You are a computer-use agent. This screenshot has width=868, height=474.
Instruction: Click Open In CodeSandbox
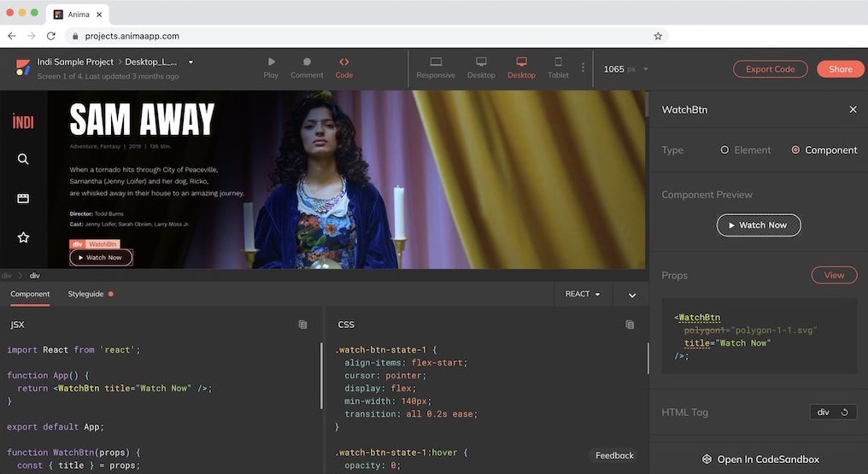pos(759,459)
